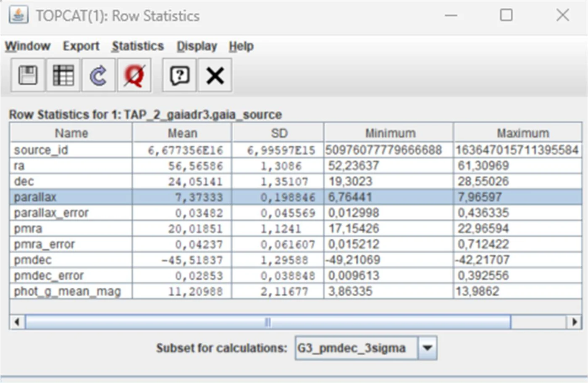Select the Mean column header
The width and height of the screenshot is (588, 383).
pos(182,133)
